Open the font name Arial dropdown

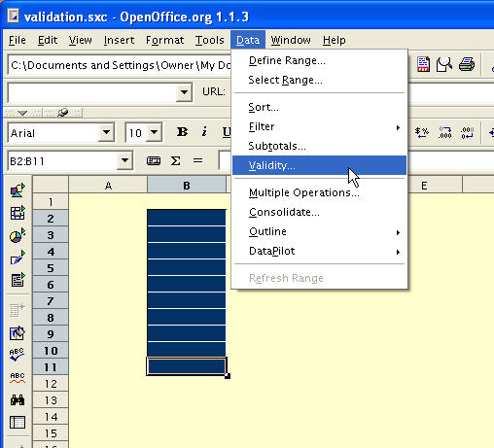tap(106, 132)
